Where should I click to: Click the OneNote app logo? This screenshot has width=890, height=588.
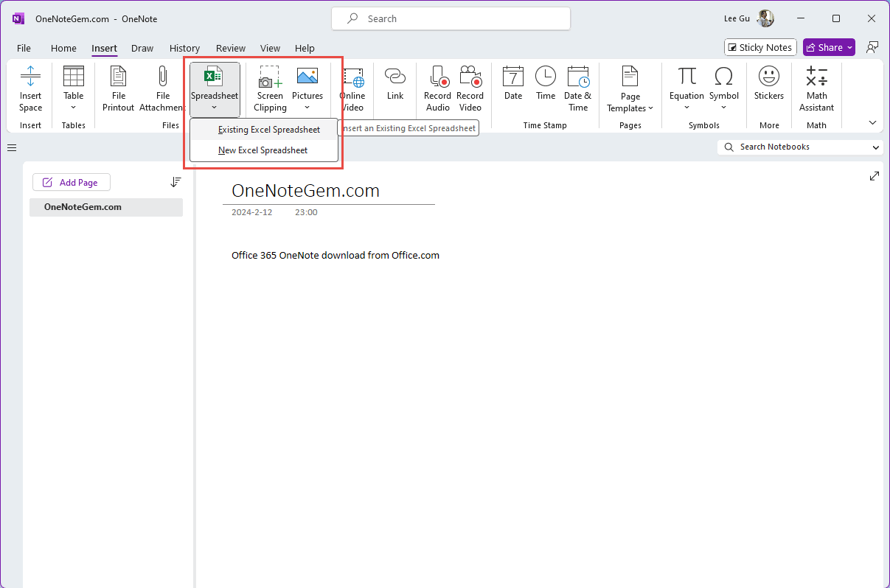pos(19,18)
